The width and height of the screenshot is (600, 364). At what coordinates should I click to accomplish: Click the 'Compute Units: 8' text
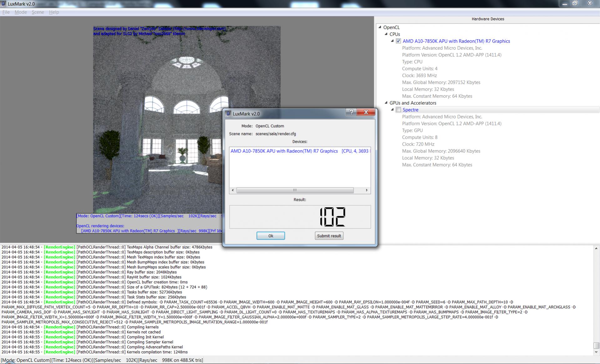[x=420, y=137]
